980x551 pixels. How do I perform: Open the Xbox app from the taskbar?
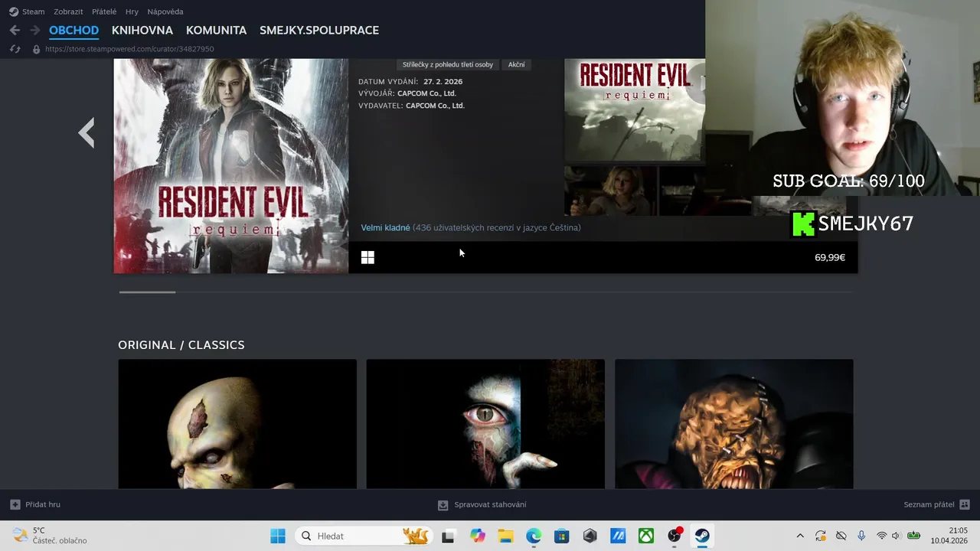(646, 536)
